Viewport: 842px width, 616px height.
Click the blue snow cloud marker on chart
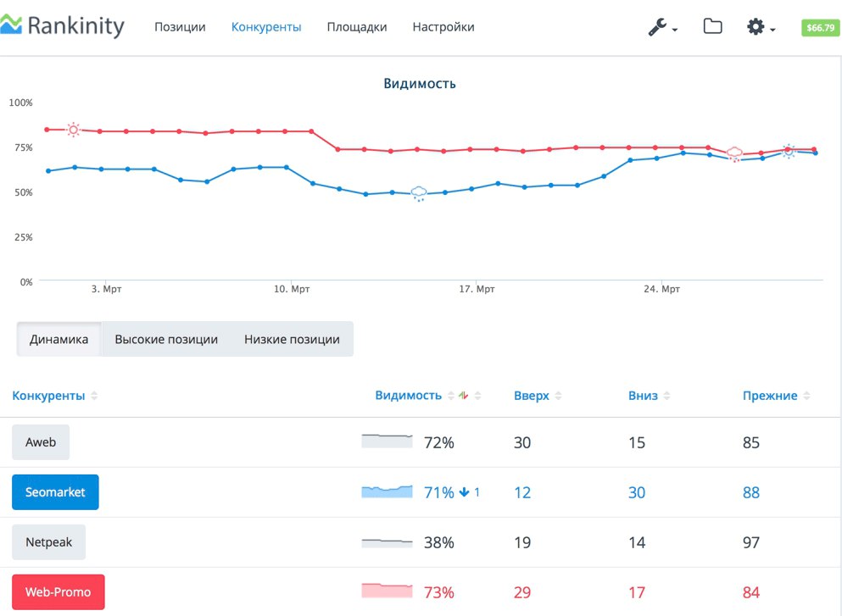click(x=418, y=193)
